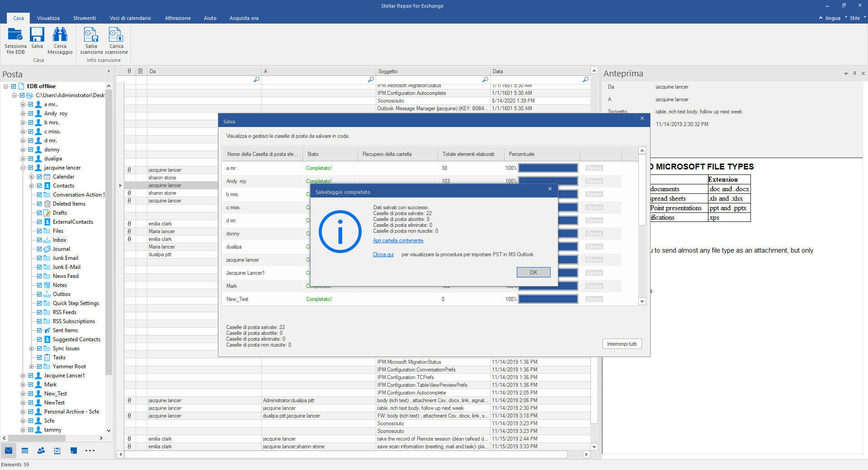The width and height of the screenshot is (868, 470).
Task: Open Voci di calendario tab
Action: 130,18
